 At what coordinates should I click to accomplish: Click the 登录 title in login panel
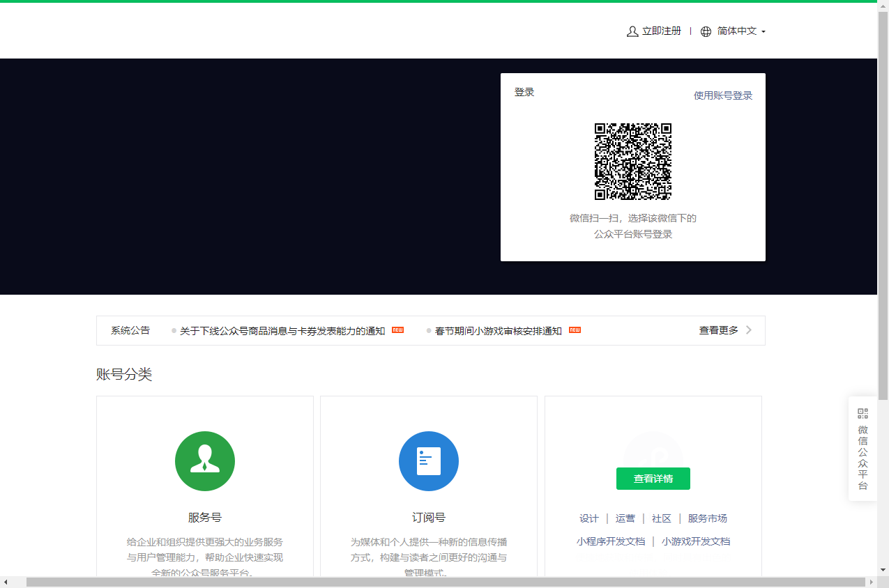coord(524,92)
